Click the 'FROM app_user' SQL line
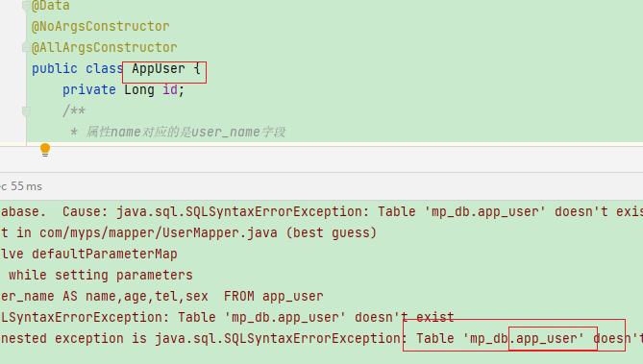Screen dimensions: 643x364 (x=161, y=296)
